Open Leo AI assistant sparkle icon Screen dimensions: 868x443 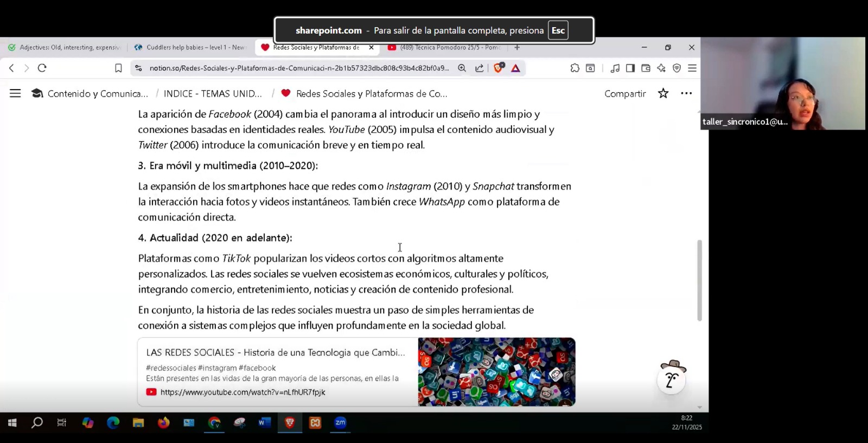(x=661, y=68)
